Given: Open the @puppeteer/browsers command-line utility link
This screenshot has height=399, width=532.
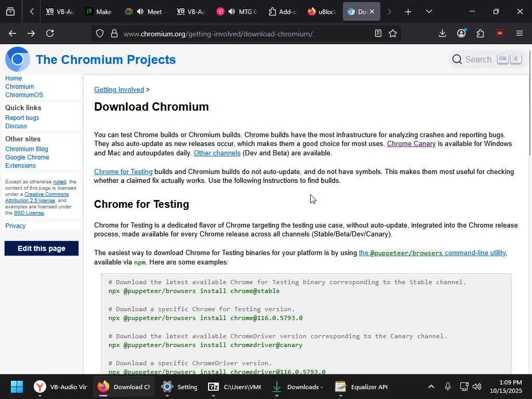Looking at the screenshot, I should (x=432, y=253).
